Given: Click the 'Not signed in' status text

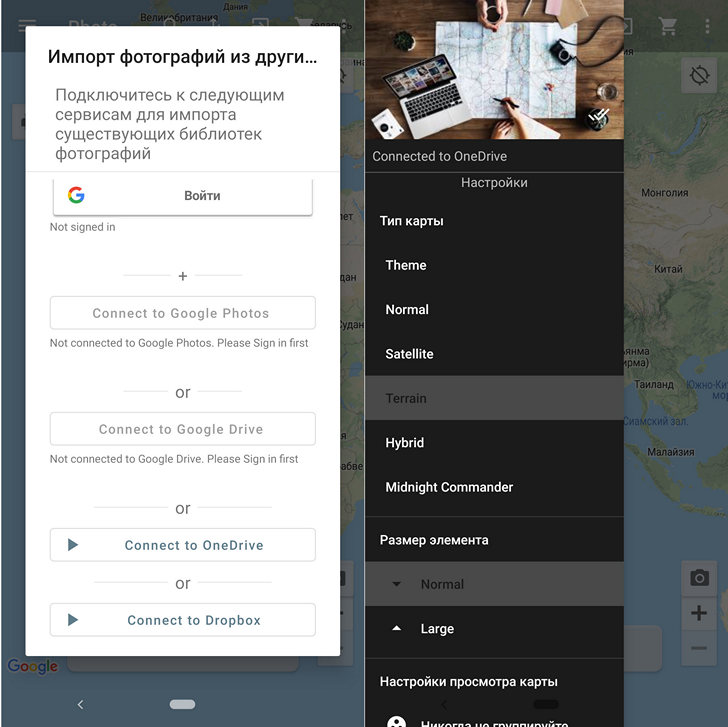Looking at the screenshot, I should pyautogui.click(x=83, y=227).
